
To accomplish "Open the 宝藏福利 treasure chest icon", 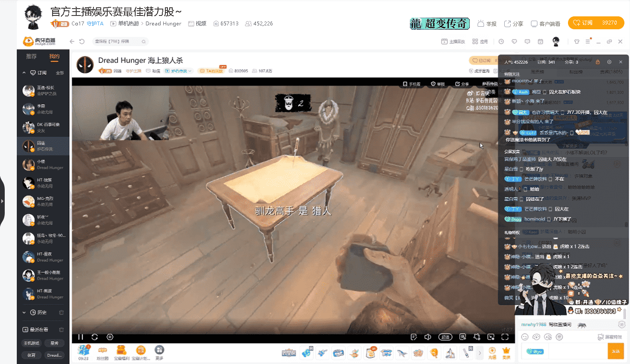I will [x=121, y=352].
